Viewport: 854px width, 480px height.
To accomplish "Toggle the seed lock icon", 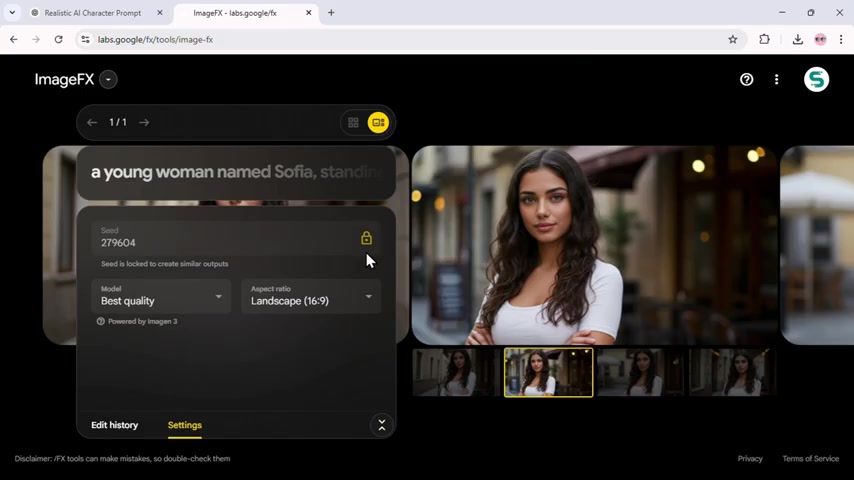I will pyautogui.click(x=366, y=238).
